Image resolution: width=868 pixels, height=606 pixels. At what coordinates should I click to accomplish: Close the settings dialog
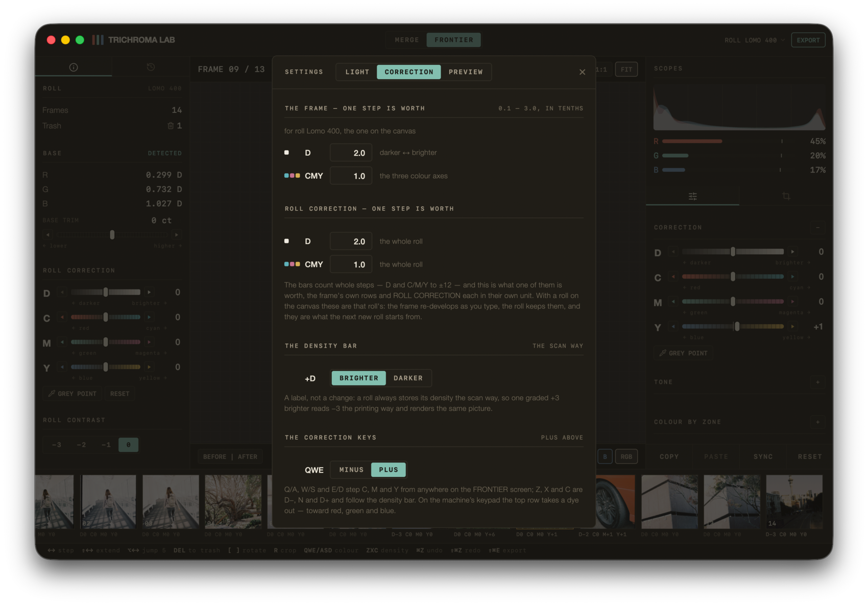pyautogui.click(x=582, y=72)
